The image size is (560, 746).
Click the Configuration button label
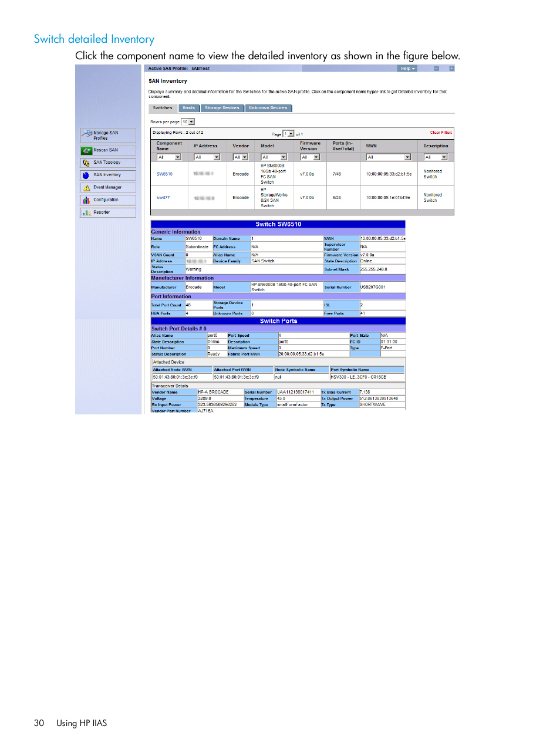coord(106,200)
